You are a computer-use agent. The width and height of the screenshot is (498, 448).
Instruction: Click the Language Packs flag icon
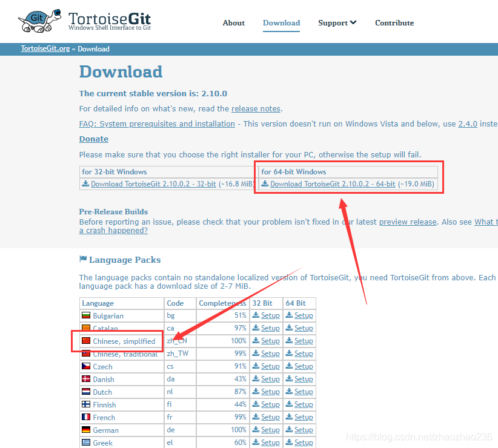coord(83,259)
